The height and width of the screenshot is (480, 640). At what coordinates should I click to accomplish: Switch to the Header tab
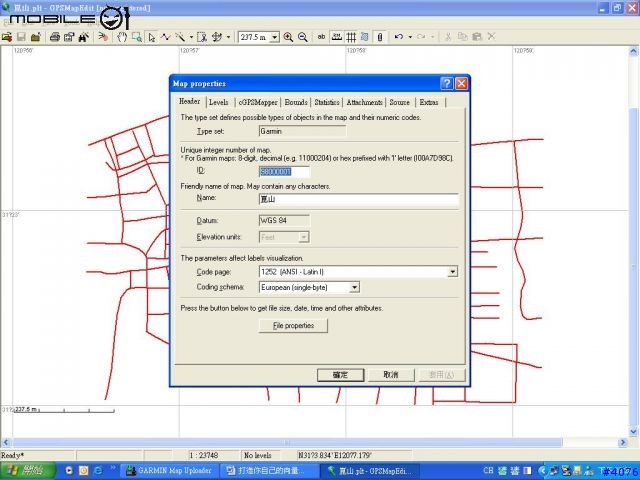tap(189, 101)
